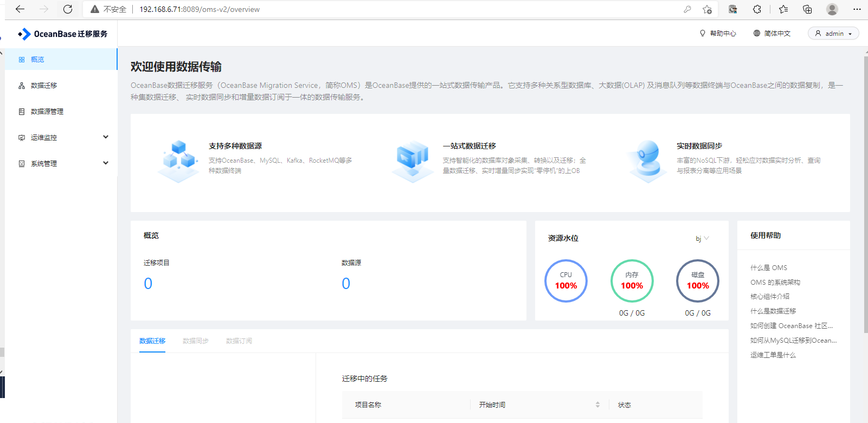Click the ops monitoring sidebar icon
This screenshot has width=868, height=423.
coord(22,138)
